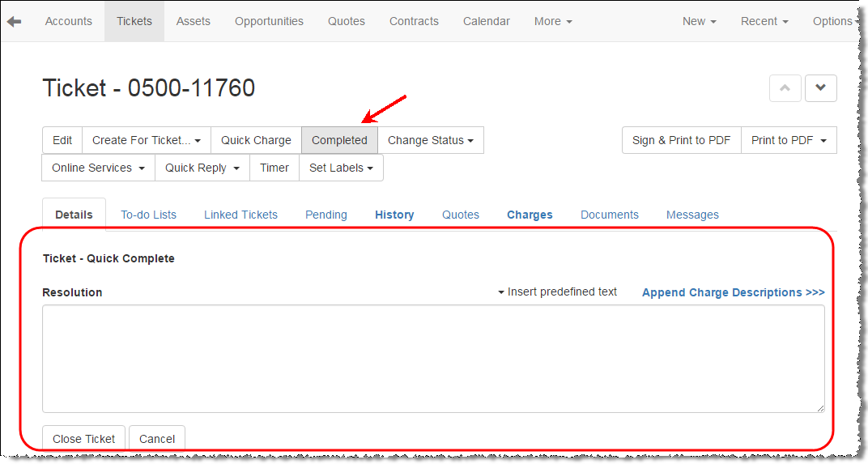Screen dimensions: 868x464
Task: Go to next ticket with down chevron
Action: click(820, 88)
